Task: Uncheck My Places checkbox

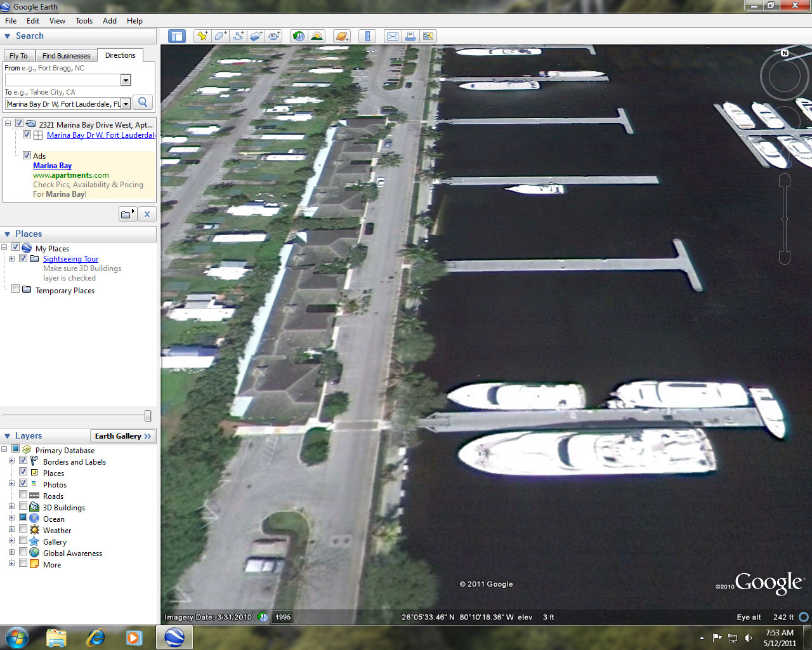Action: (16, 248)
